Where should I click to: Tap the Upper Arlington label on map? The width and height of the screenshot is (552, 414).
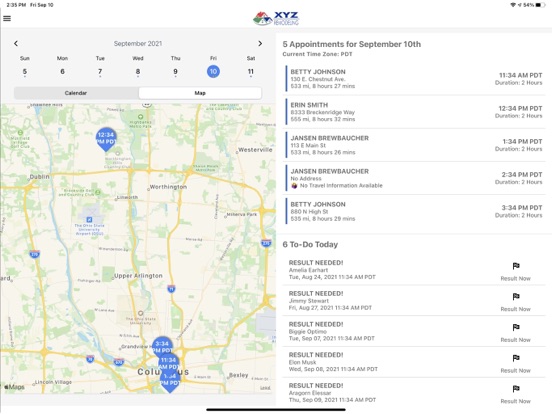pyautogui.click(x=138, y=276)
